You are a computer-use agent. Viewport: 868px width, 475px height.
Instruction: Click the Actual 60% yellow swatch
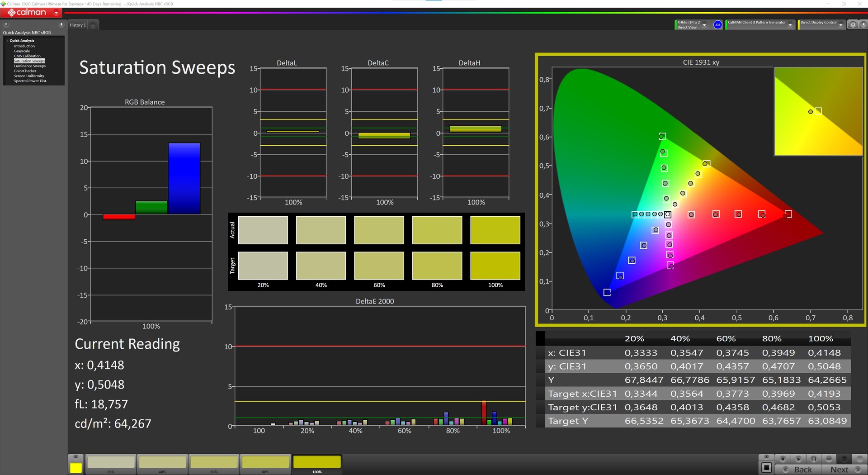(379, 230)
